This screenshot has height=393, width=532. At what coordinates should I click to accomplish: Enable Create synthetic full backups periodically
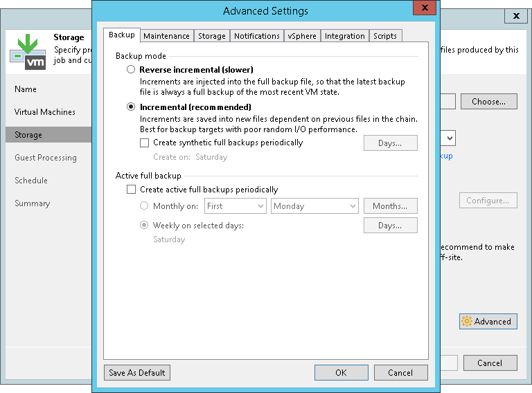145,143
